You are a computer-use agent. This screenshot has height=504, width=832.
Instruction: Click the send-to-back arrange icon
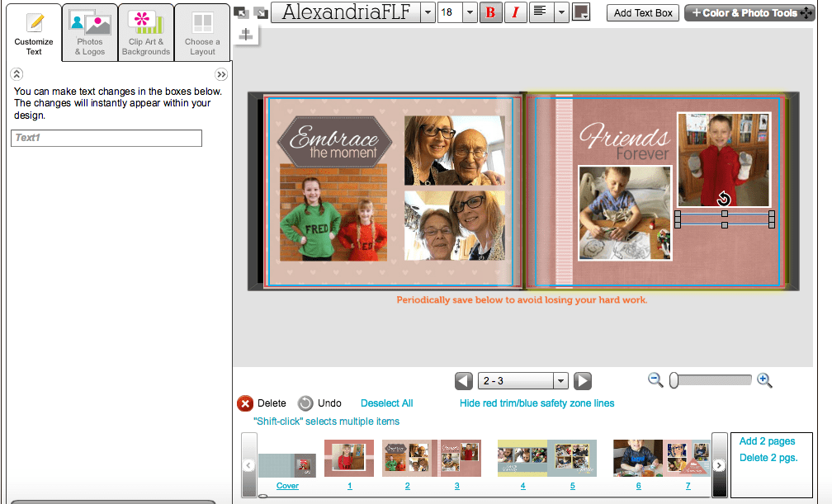[261, 12]
